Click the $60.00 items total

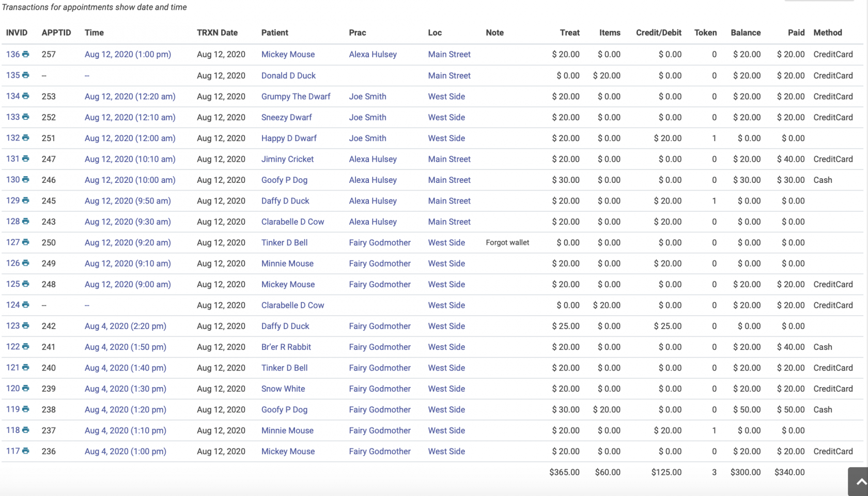608,472
